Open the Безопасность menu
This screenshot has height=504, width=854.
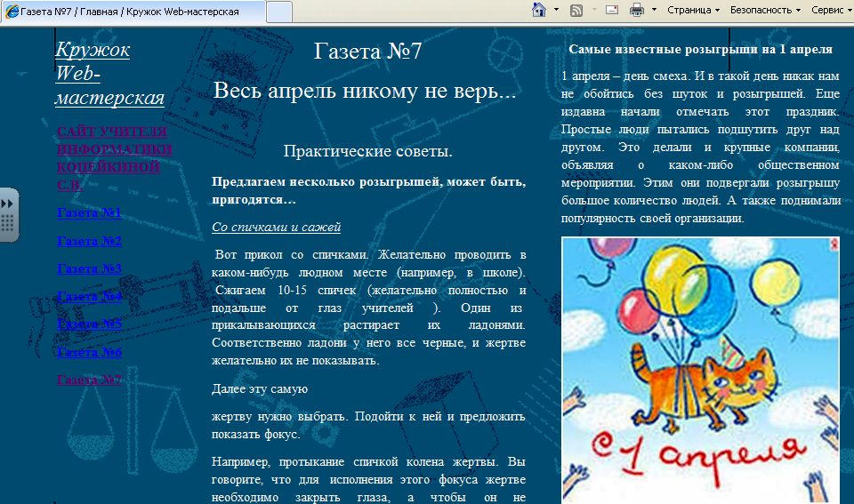point(764,11)
